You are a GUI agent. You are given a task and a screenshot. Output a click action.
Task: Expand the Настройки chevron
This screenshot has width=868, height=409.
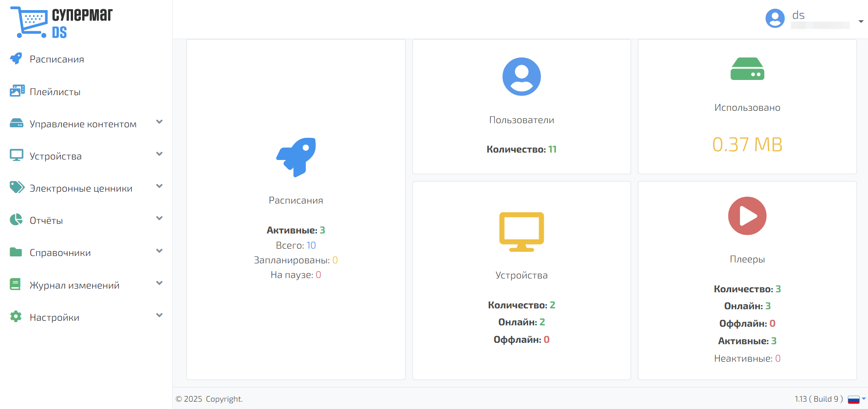coord(159,315)
